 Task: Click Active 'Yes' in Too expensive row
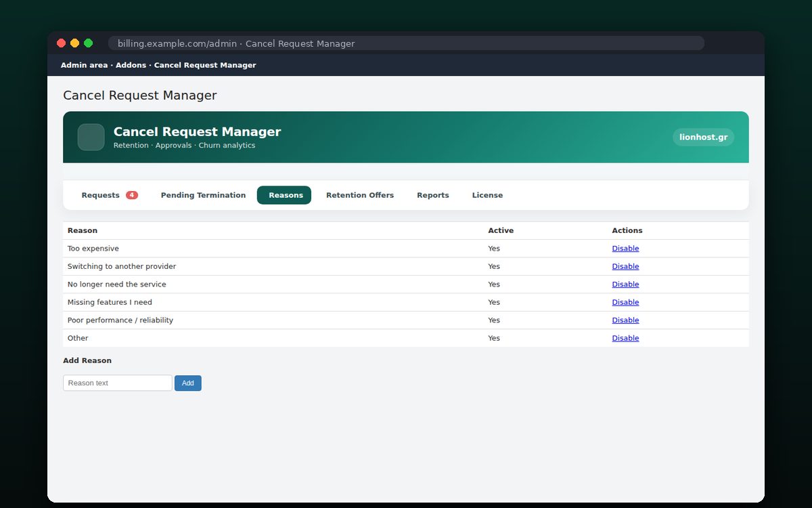494,249
